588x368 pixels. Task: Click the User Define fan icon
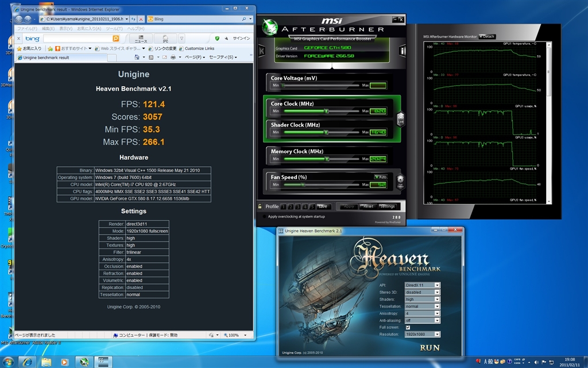point(400,182)
